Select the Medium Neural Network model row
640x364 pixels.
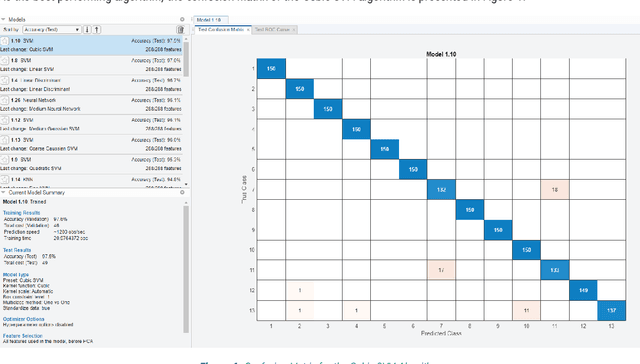coord(91,104)
